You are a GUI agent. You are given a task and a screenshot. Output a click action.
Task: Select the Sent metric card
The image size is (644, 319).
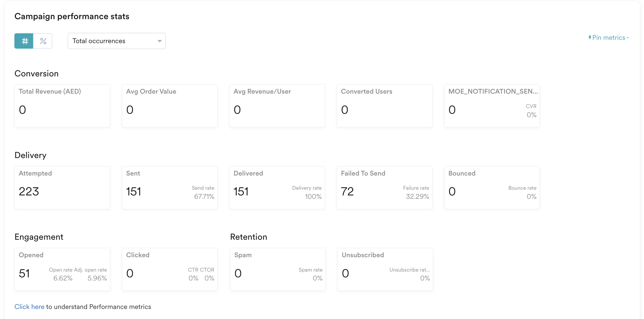[x=170, y=188]
